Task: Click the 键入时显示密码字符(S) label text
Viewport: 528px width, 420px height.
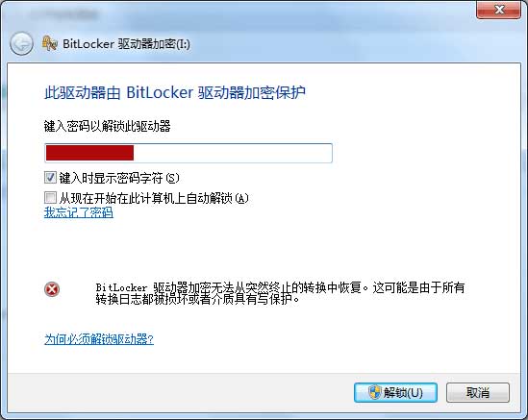Action: click(119, 178)
